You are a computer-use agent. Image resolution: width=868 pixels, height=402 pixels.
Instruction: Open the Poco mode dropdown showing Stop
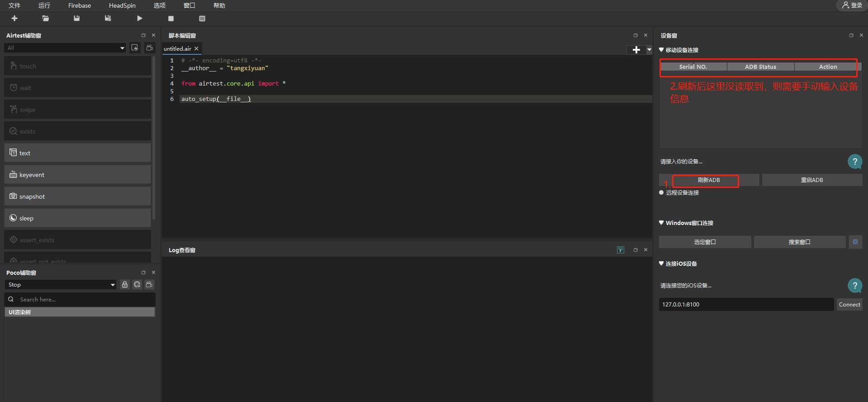point(61,285)
